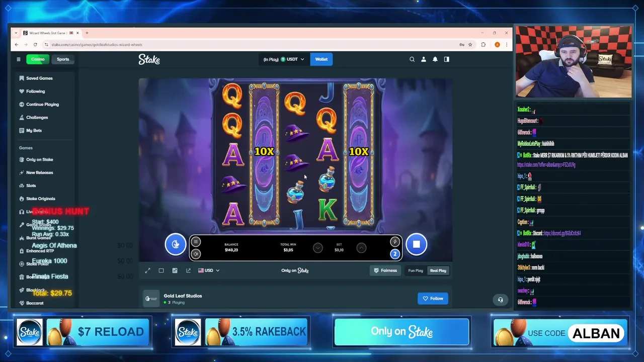
Task: Click the browser back arrow
Action: (17, 45)
